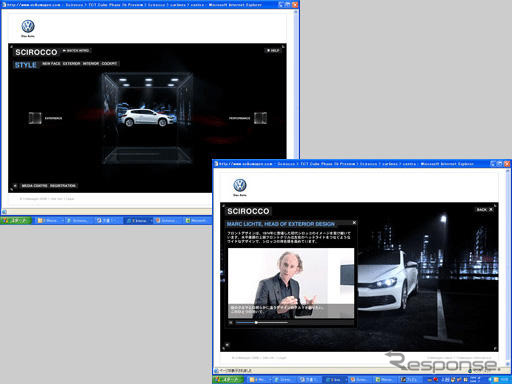Open the Start button below the Marc Lichte window

(x=228, y=380)
